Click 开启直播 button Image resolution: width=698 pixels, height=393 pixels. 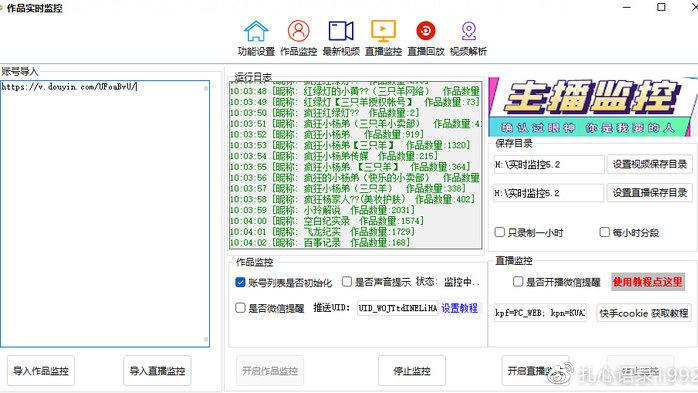click(x=536, y=370)
